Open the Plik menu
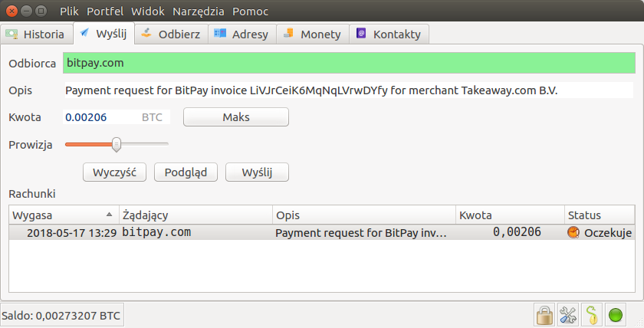 (71, 11)
